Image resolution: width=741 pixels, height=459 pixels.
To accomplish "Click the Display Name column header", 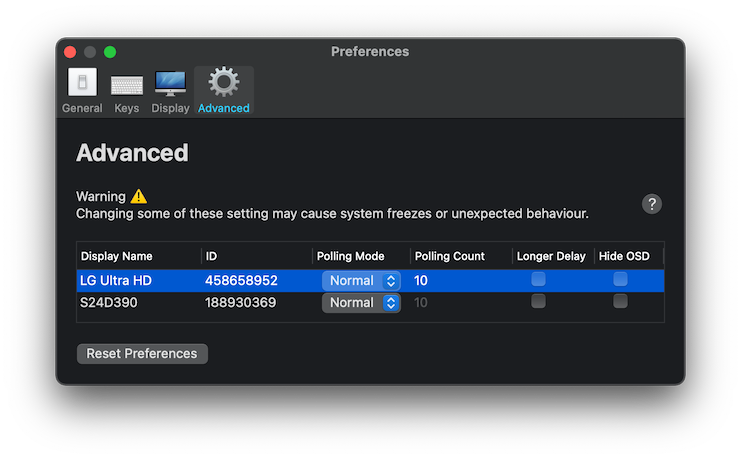I will pyautogui.click(x=117, y=256).
